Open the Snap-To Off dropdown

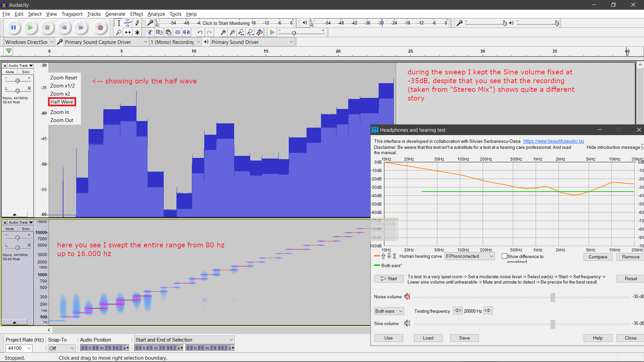coord(61,348)
